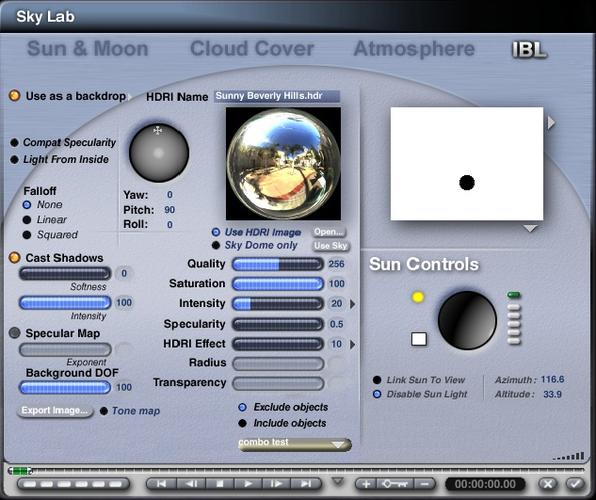Viewport: 596px width, 500px height.
Task: Click the sun direction trackball sphere
Action: point(467,320)
